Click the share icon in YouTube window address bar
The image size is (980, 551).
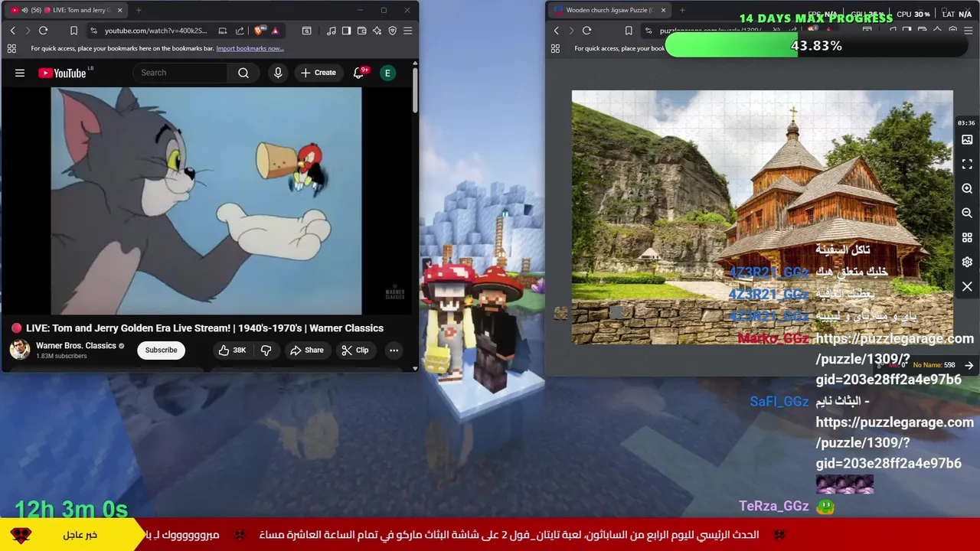(240, 31)
